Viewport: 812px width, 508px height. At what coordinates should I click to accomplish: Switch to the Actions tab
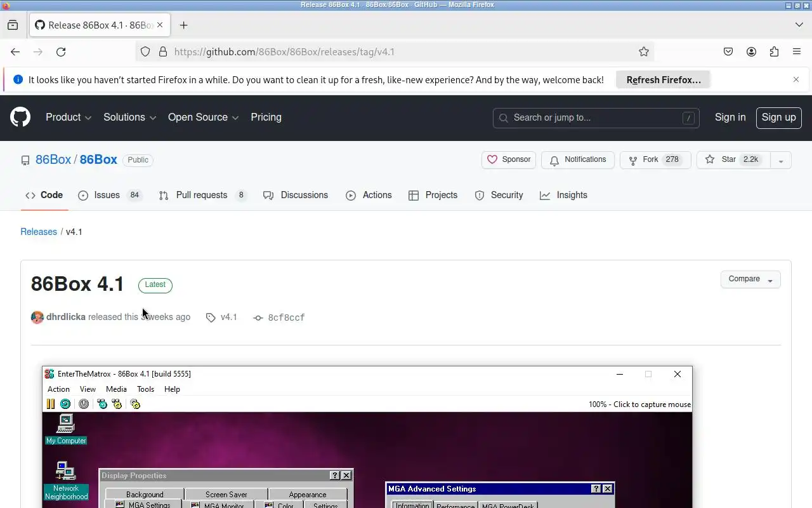(369, 196)
